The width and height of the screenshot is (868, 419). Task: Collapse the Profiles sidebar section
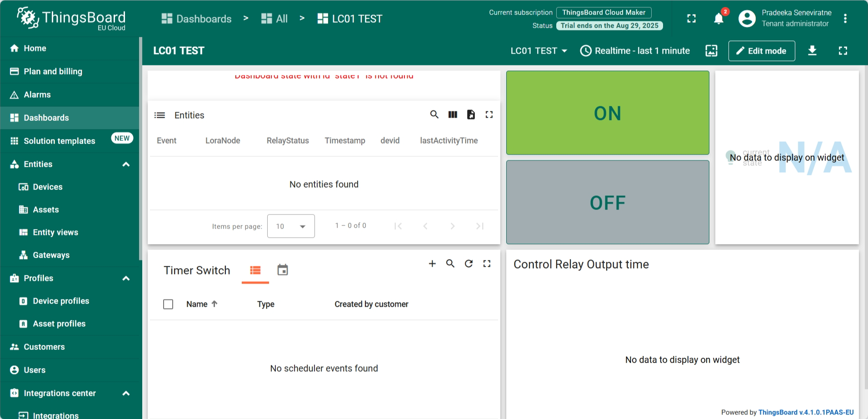(126, 278)
